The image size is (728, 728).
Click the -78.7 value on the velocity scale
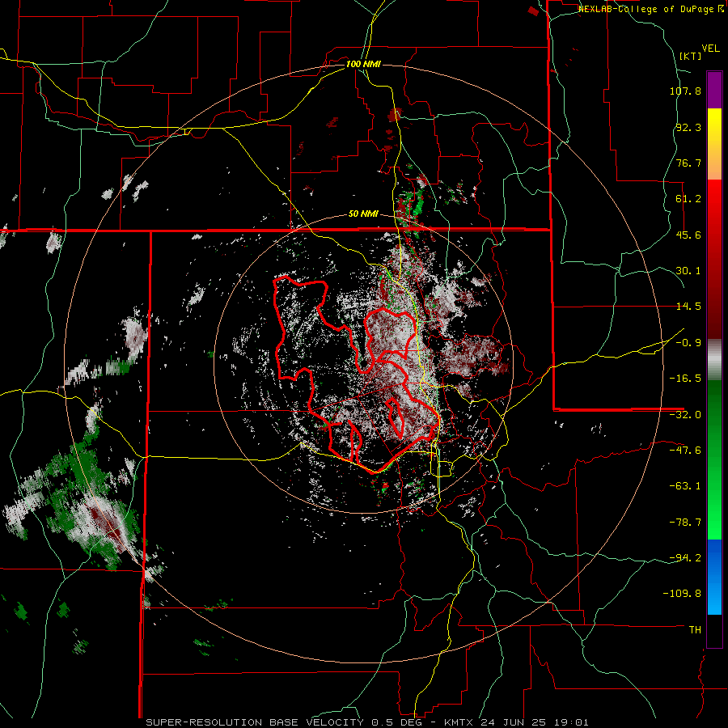coord(685,523)
